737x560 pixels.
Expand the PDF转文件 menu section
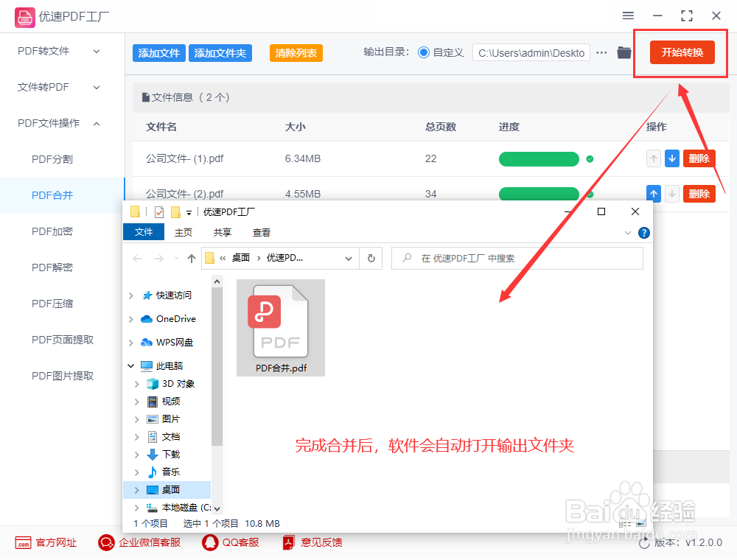[97, 51]
